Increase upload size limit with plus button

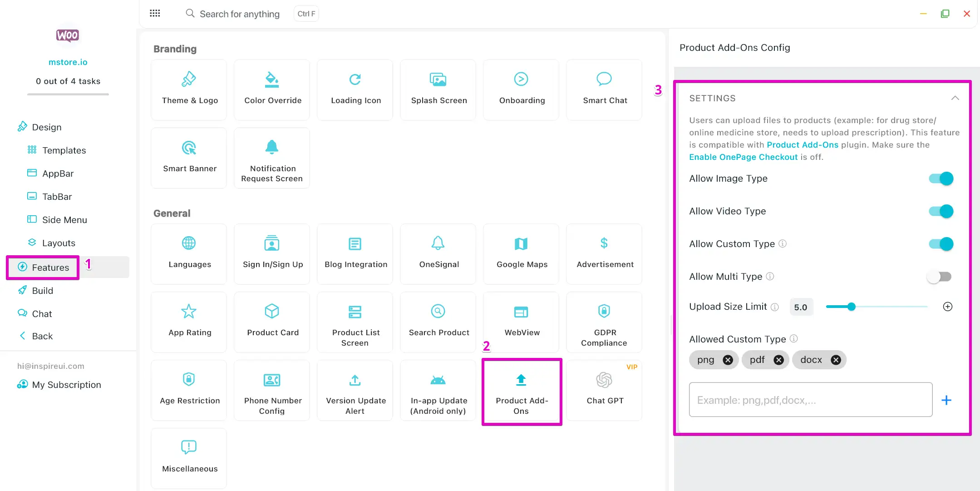(948, 307)
